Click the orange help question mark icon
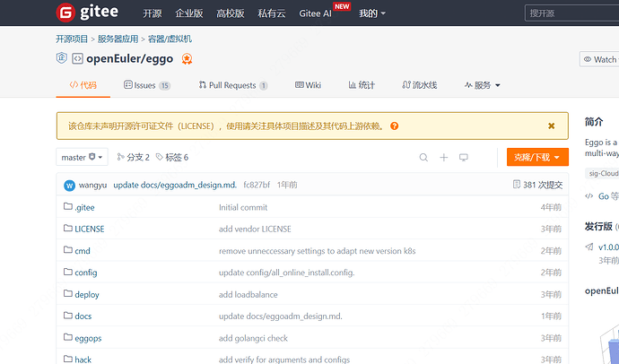Image resolution: width=619 pixels, height=364 pixels. click(x=395, y=126)
